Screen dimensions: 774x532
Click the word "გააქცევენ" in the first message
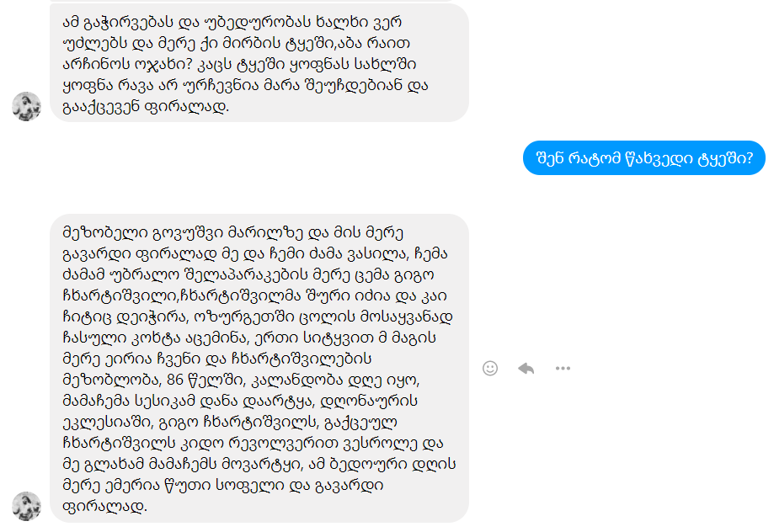pyautogui.click(x=101, y=106)
